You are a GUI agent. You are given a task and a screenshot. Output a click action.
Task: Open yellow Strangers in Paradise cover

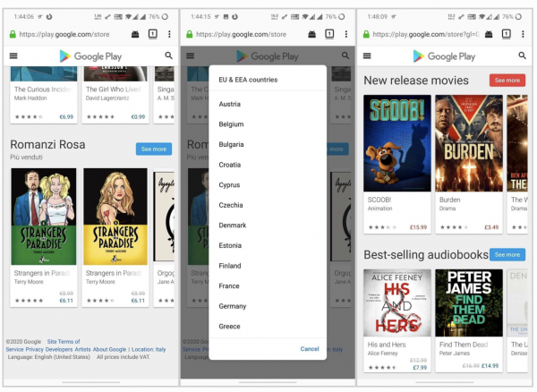(115, 217)
